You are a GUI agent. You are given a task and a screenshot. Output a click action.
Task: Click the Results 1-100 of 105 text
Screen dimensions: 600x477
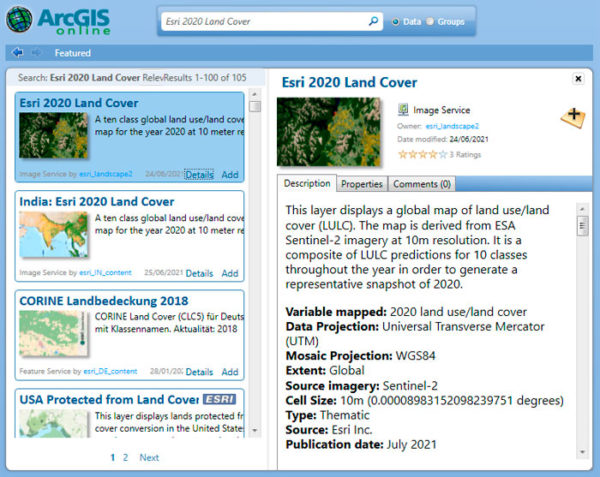[x=205, y=78]
